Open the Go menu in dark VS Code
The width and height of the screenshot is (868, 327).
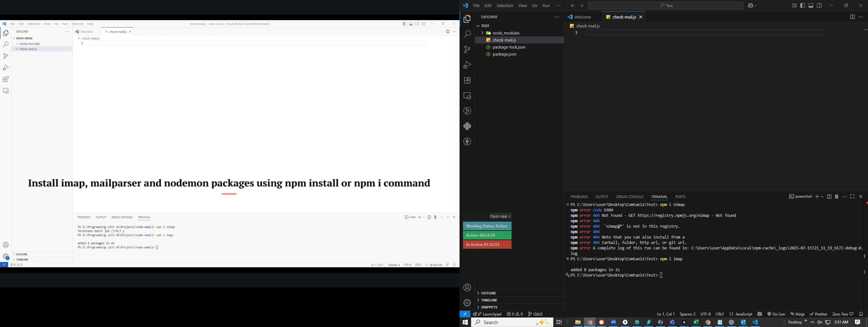click(535, 6)
